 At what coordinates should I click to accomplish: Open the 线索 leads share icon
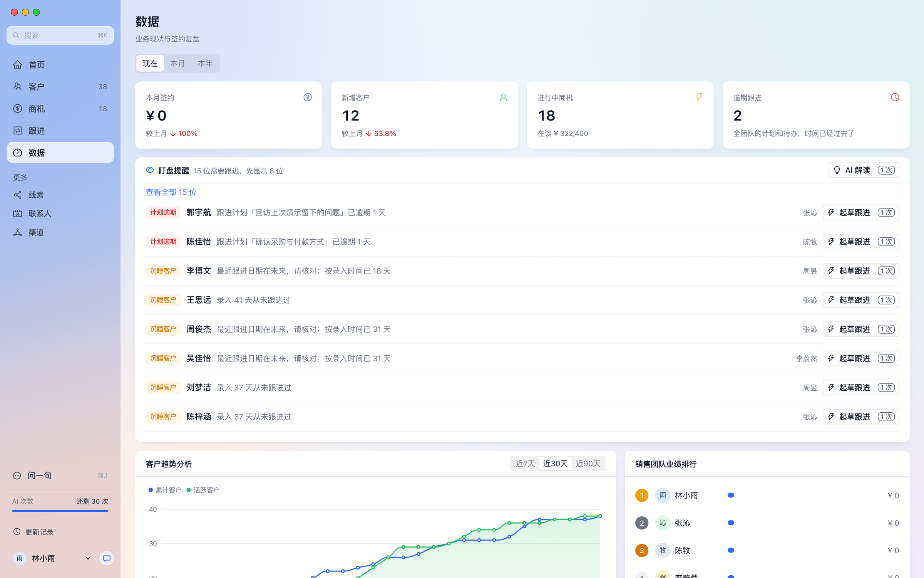coord(18,195)
